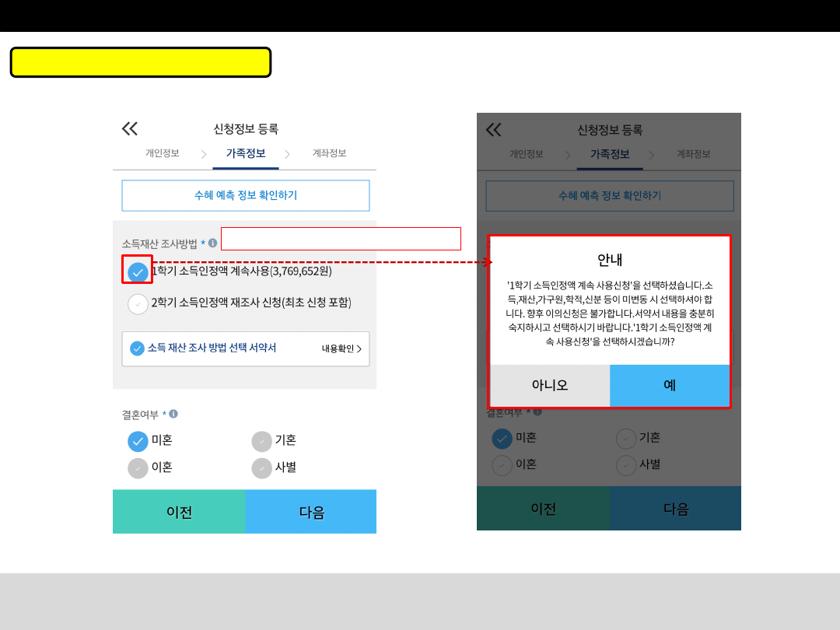Expand 내용확인 chevron for the pledge
The height and width of the screenshot is (630, 840).
359,348
